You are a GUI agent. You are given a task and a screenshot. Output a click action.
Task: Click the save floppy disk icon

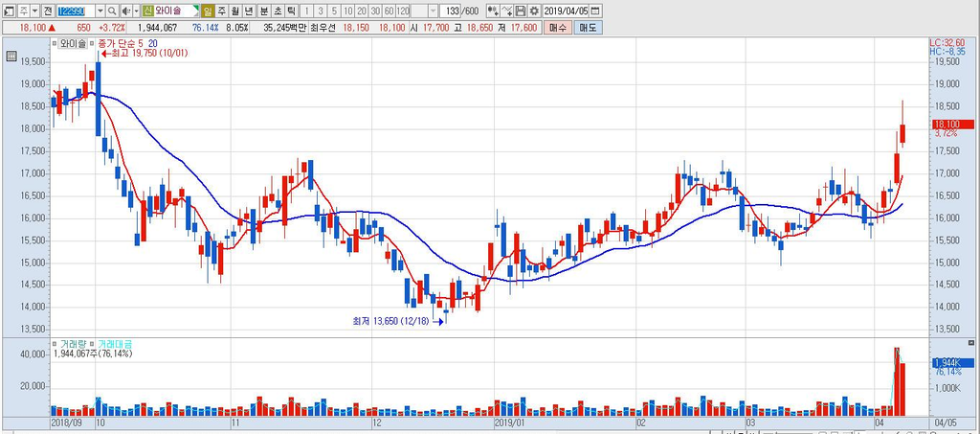pos(520,11)
